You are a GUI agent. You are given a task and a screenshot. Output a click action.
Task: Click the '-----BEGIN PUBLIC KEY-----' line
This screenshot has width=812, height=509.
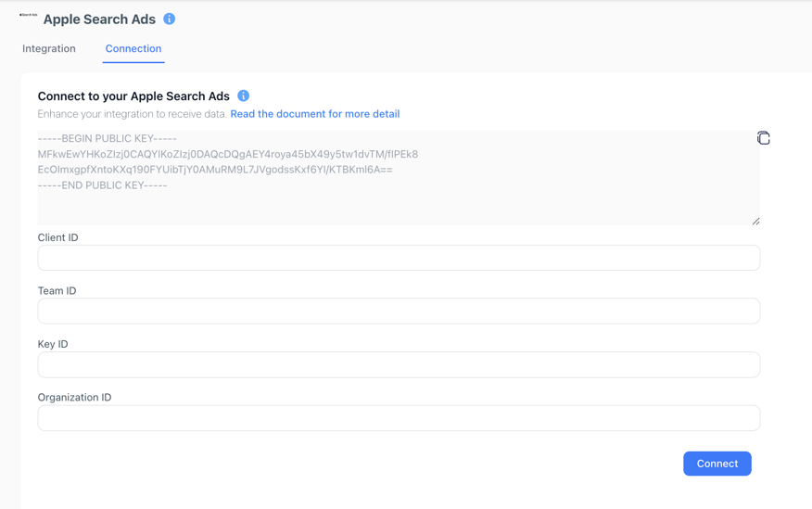[108, 139]
